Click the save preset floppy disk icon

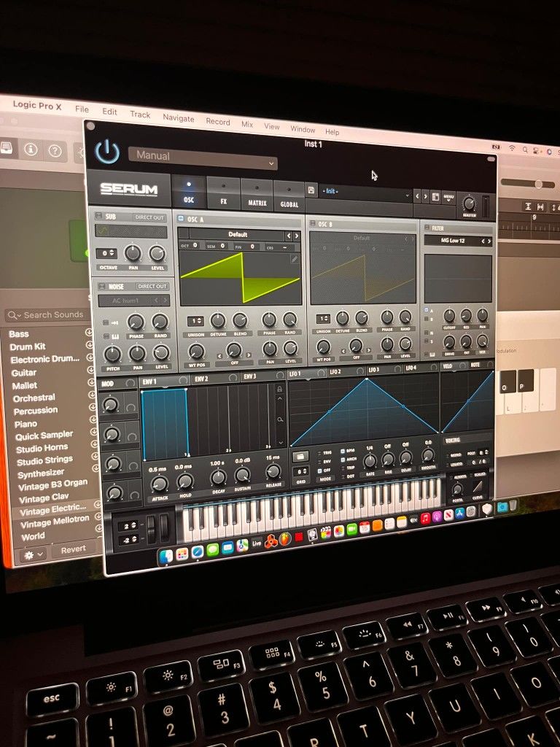311,191
